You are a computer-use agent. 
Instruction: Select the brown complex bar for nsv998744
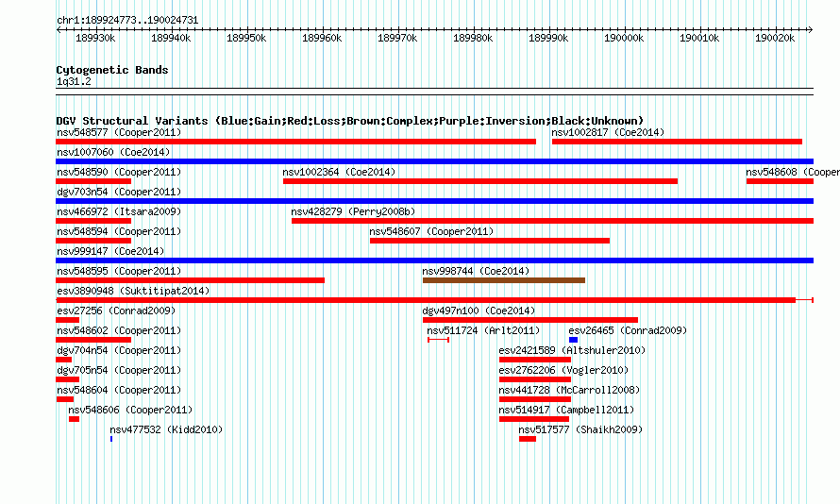click(504, 280)
